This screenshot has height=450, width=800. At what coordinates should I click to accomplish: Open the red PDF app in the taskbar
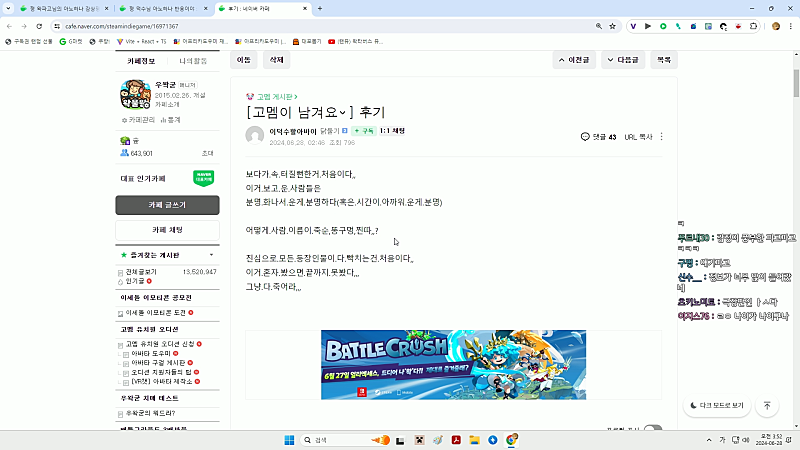456,440
